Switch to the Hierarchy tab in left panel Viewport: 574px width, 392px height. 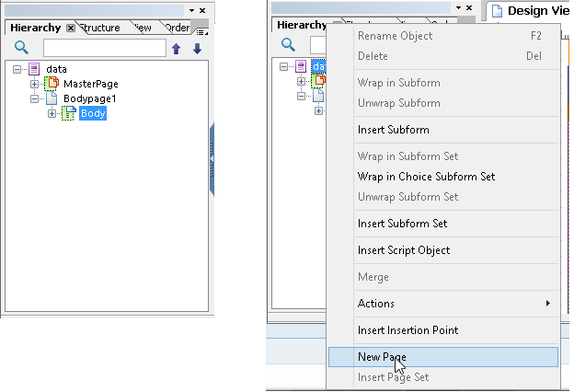click(x=36, y=28)
